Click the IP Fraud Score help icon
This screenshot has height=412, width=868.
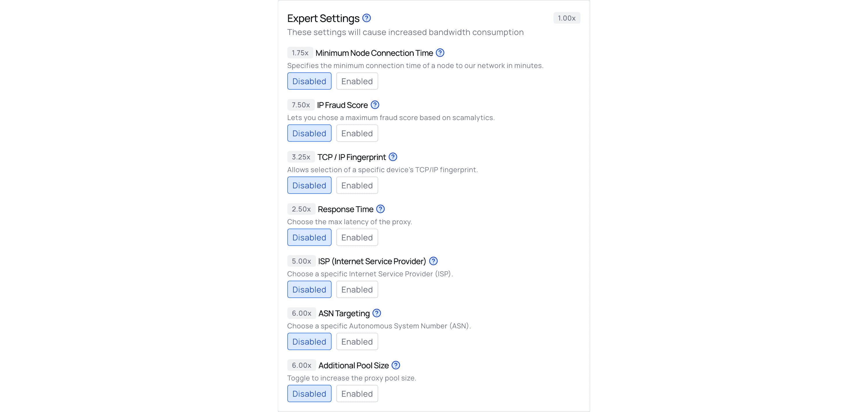coord(375,105)
